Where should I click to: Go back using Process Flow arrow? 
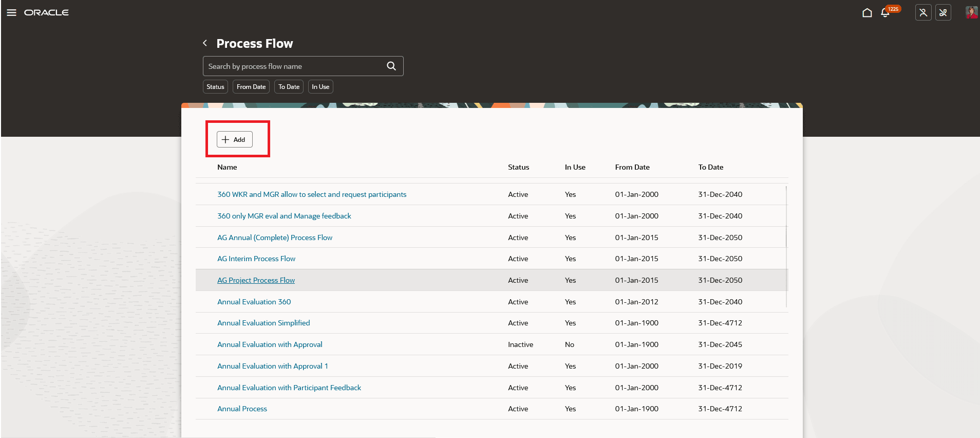click(x=205, y=43)
